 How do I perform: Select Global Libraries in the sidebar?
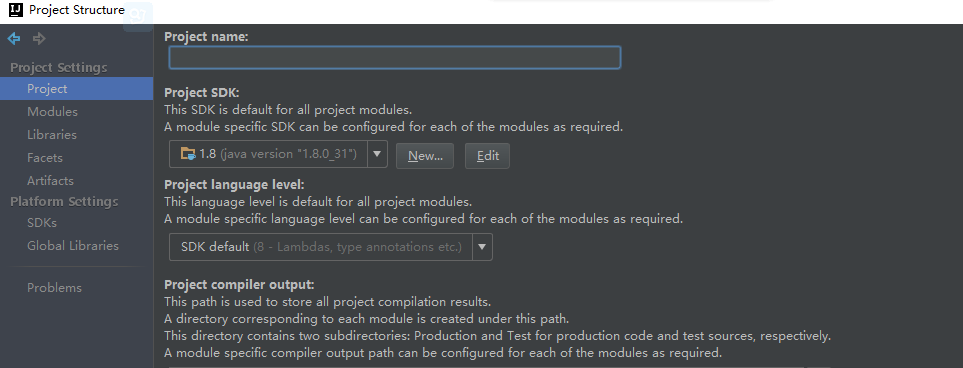point(73,246)
